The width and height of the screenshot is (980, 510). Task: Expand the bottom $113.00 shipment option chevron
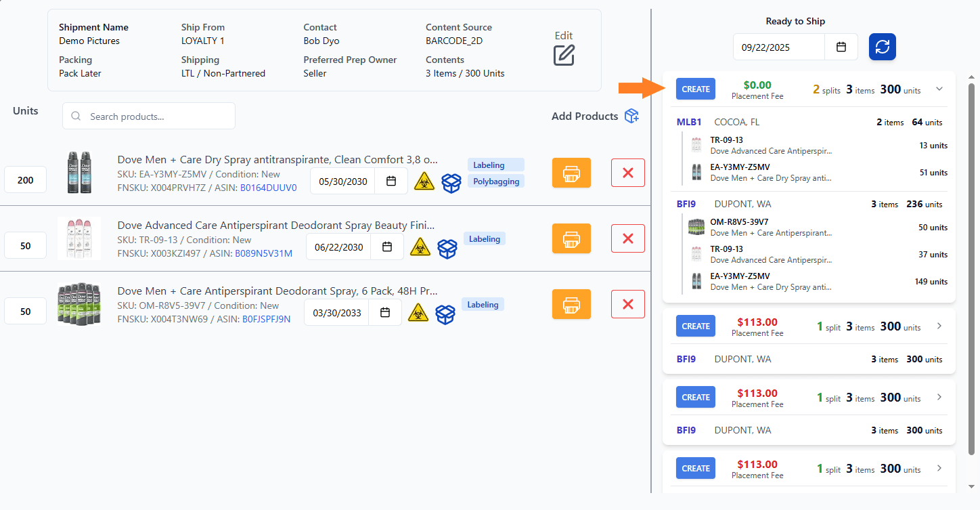(939, 468)
